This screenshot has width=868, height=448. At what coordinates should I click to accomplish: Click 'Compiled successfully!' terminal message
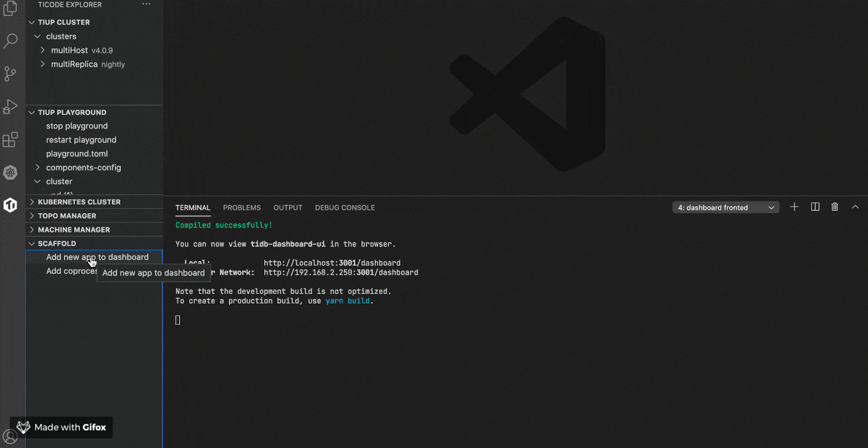[x=224, y=225]
